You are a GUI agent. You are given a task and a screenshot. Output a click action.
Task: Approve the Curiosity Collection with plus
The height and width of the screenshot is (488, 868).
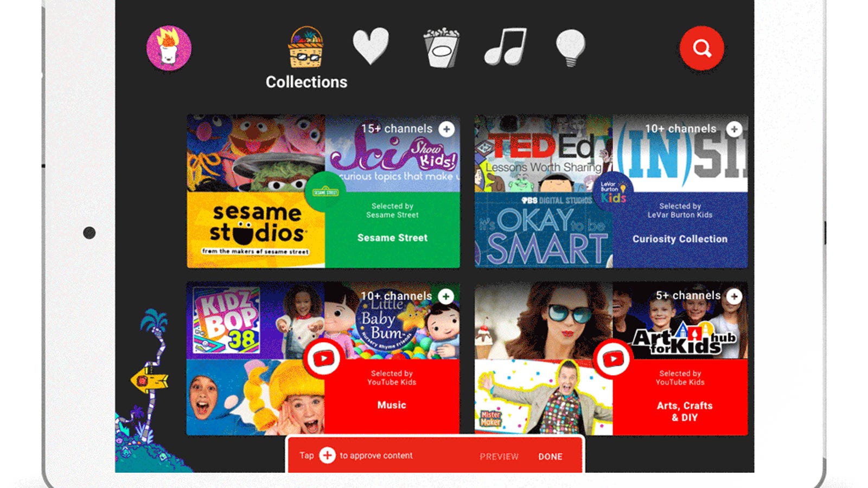735,129
